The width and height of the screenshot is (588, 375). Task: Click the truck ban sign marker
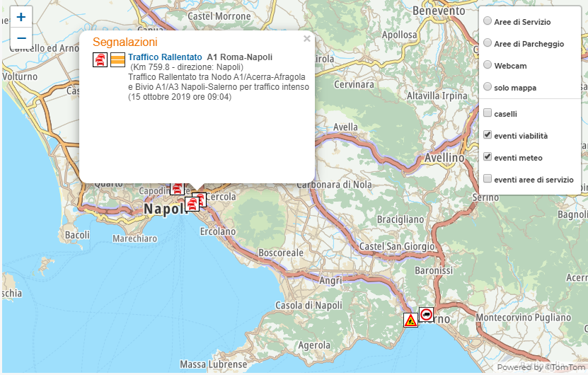pyautogui.click(x=426, y=314)
